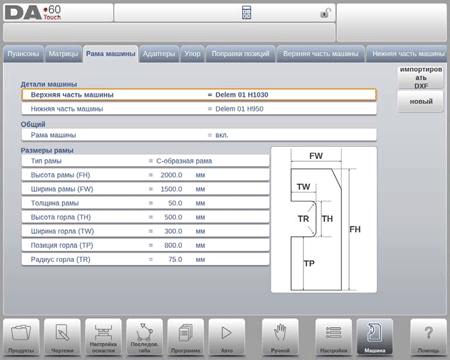The height and width of the screenshot is (360, 450).
Task: Open Помощь question mark icon
Action: coord(428,337)
